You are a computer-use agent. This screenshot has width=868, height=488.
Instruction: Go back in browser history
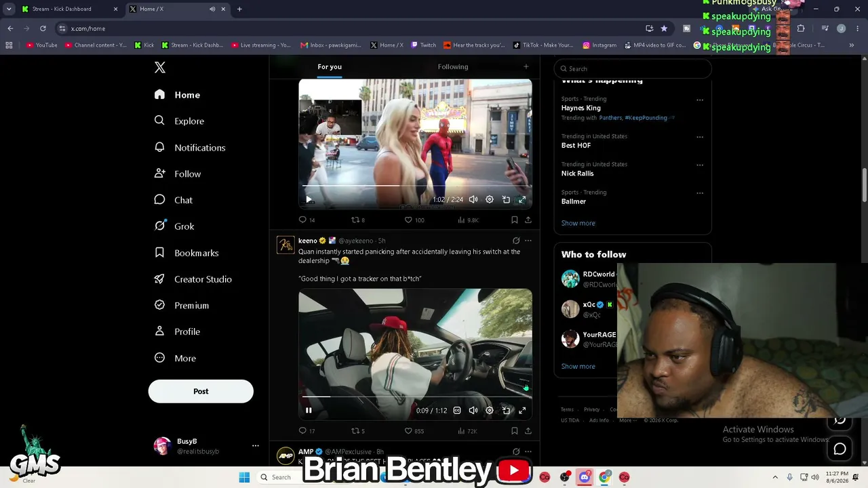click(x=10, y=28)
